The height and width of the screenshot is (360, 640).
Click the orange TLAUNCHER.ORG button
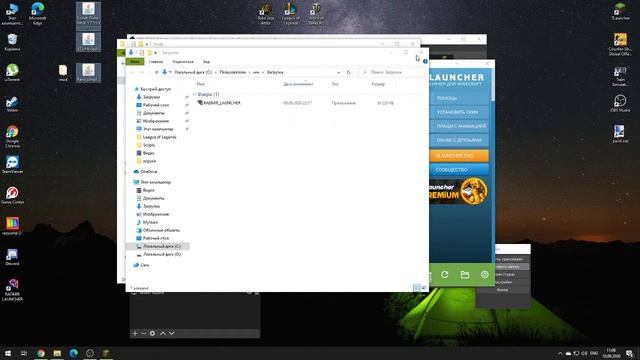click(x=459, y=156)
